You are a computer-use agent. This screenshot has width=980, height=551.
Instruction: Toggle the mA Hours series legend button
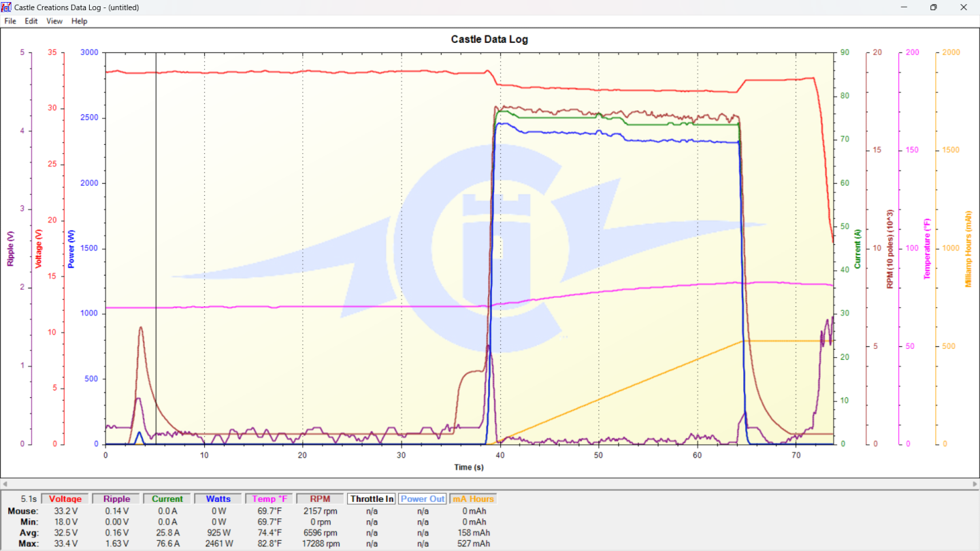point(472,499)
